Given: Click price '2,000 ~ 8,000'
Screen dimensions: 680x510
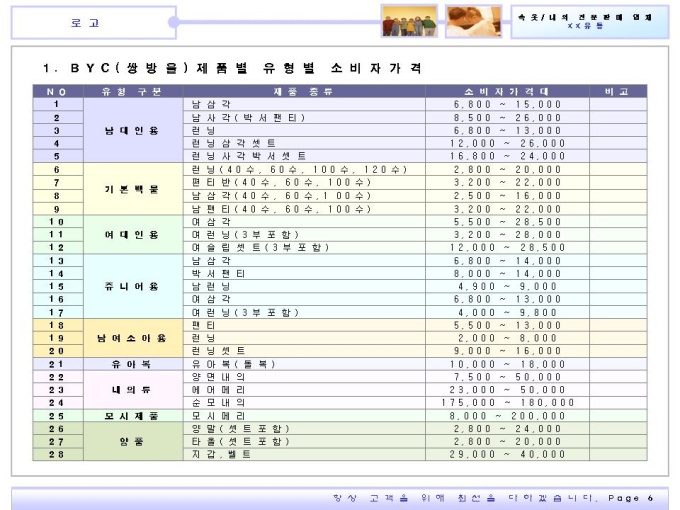Looking at the screenshot, I should point(507,338).
